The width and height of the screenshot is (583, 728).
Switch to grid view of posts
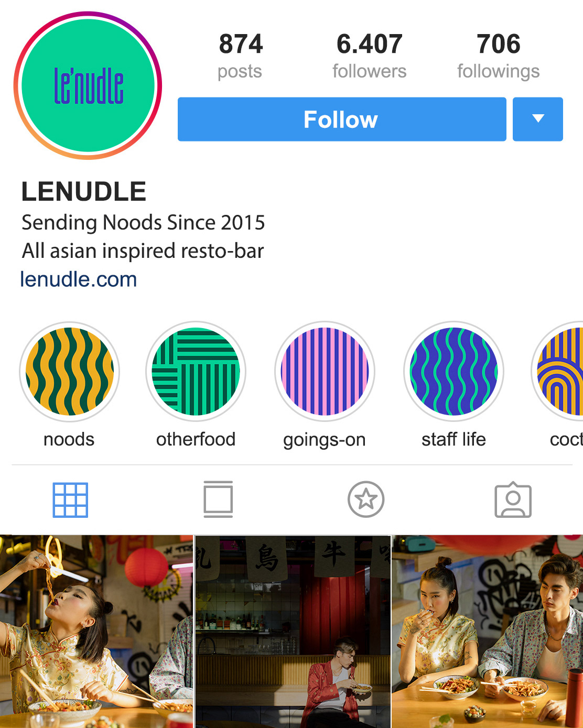[70, 500]
